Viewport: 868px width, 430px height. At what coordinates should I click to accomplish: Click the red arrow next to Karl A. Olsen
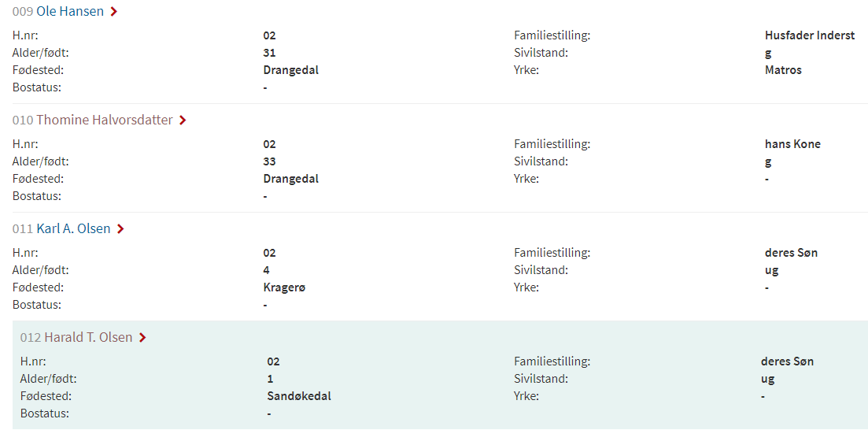(120, 229)
